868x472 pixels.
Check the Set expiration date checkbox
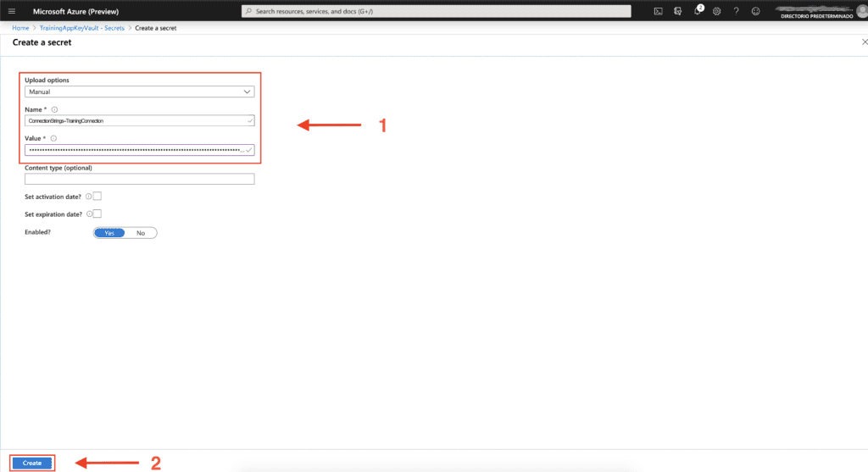pyautogui.click(x=97, y=214)
